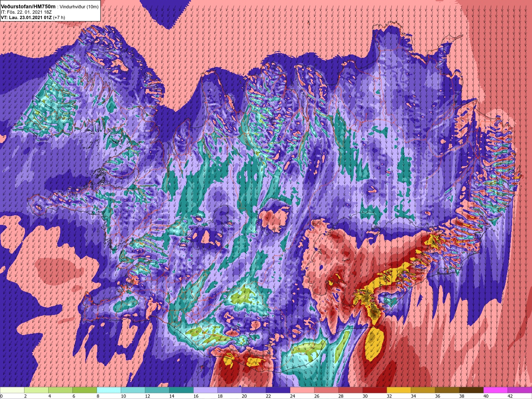Click the '0' legend scale number
Viewport: 532px width, 399px height.
coord(2,396)
